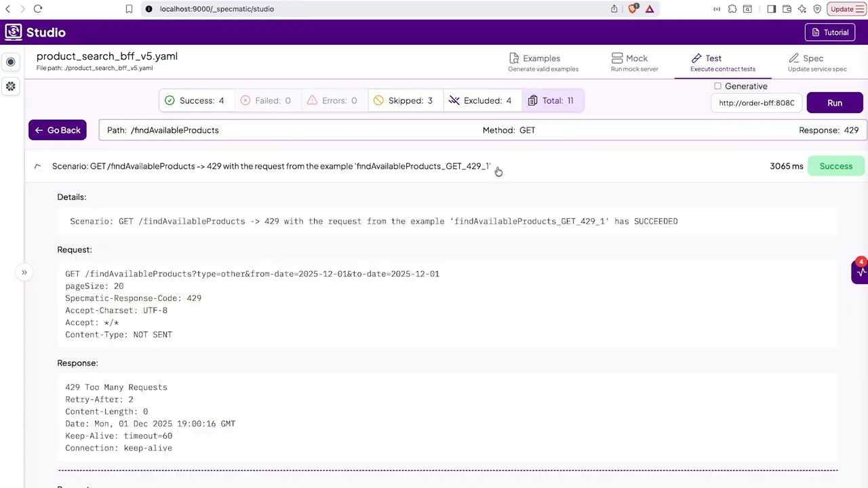Switch to the Test tab

[x=713, y=58]
